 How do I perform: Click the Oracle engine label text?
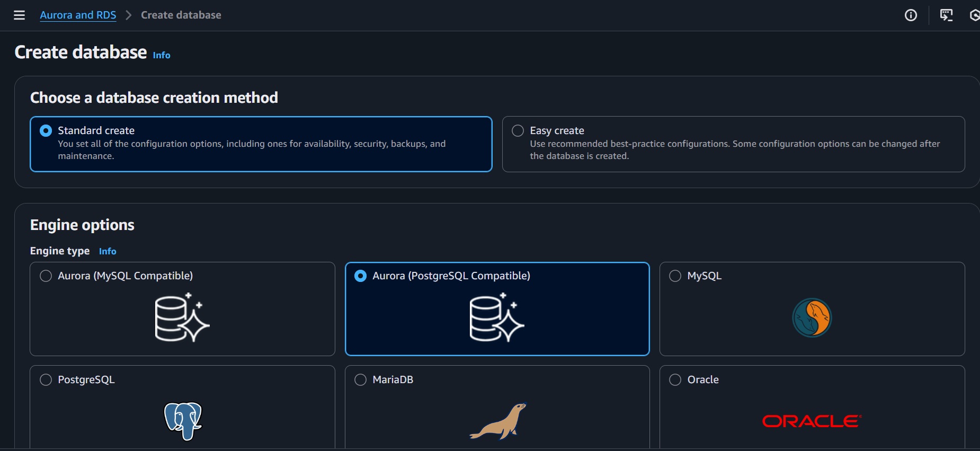pos(703,379)
